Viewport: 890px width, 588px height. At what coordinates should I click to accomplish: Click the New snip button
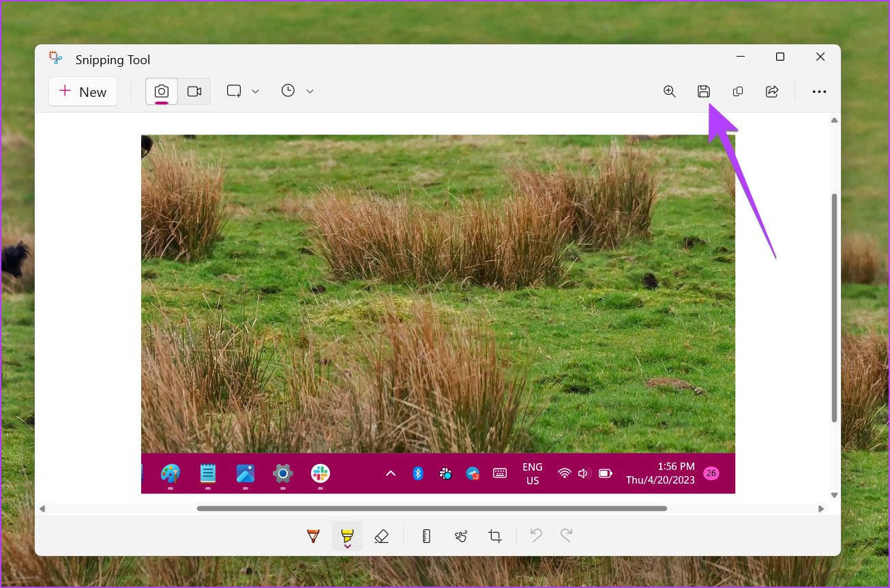click(x=83, y=91)
